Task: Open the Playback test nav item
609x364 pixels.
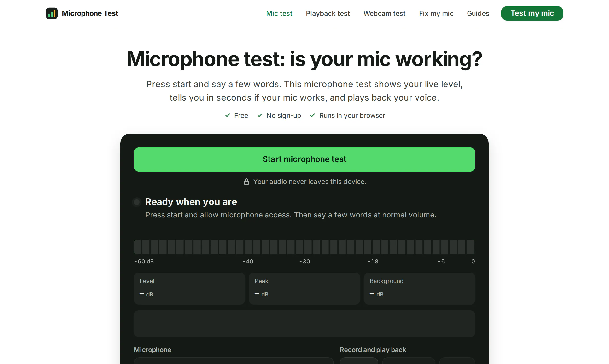Action: coord(328,13)
